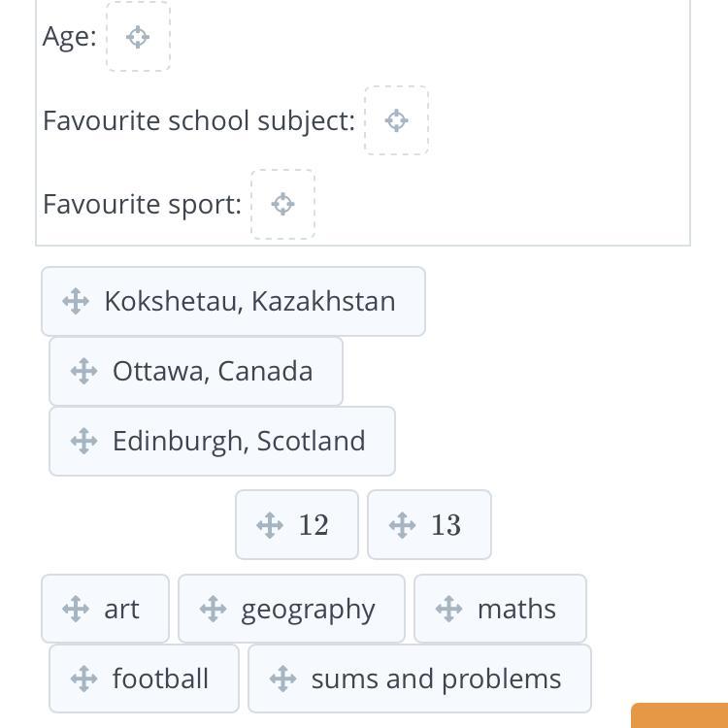Click the move icon on the maths tile

tap(448, 609)
